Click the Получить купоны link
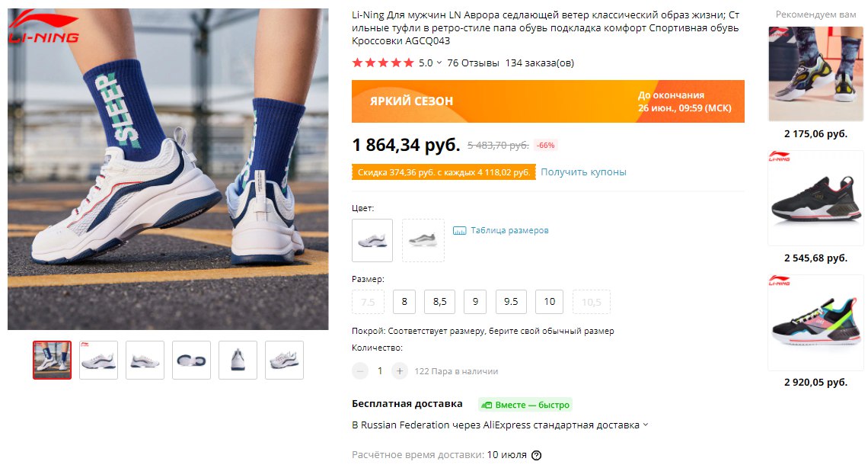This screenshot has width=868, height=468. coord(583,171)
